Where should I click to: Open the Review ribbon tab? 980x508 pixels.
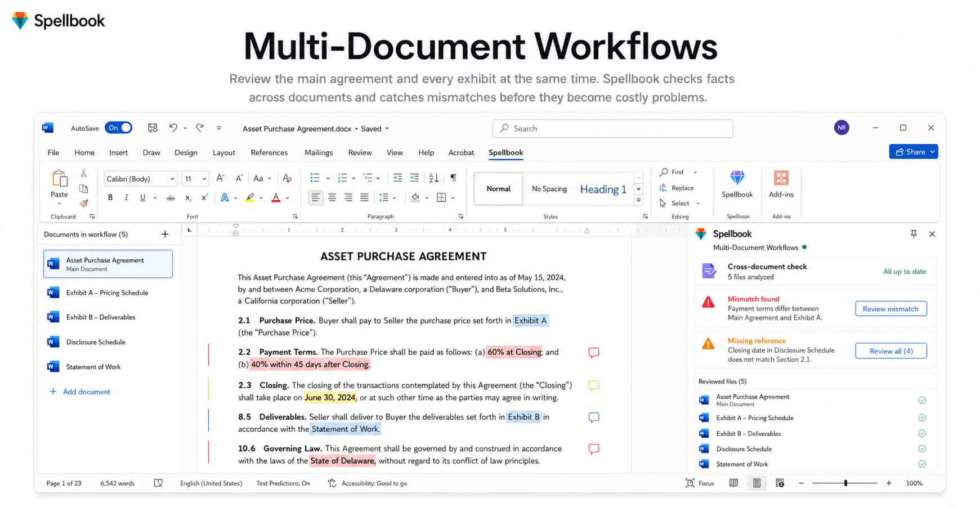(x=360, y=152)
